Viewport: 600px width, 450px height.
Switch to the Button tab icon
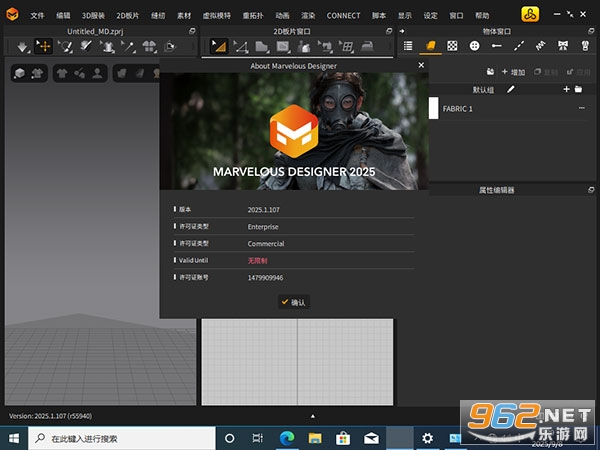pos(474,46)
